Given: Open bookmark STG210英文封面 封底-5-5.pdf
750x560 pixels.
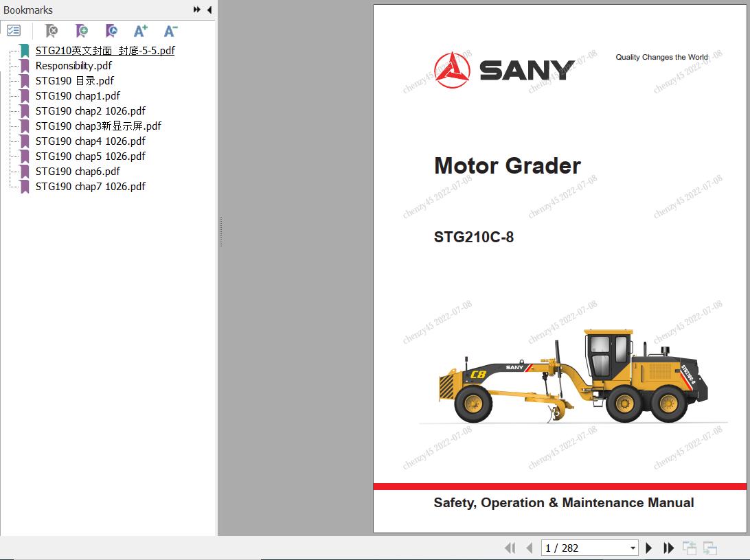Looking at the screenshot, I should click(105, 51).
